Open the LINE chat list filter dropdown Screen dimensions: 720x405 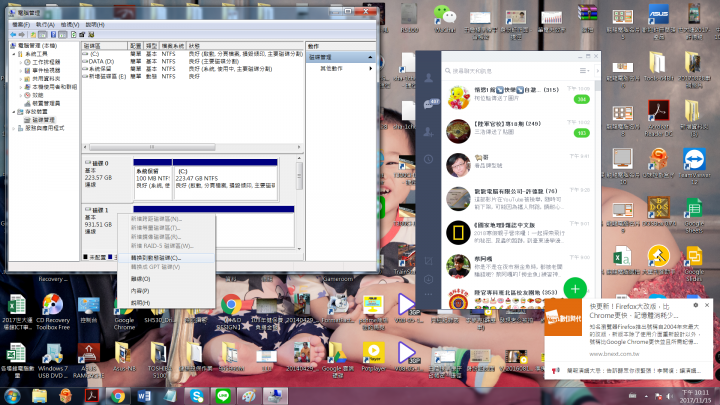584,71
